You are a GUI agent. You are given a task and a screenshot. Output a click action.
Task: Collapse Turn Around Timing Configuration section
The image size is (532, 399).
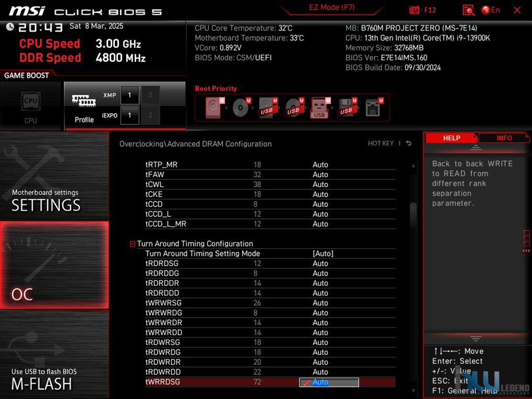133,244
